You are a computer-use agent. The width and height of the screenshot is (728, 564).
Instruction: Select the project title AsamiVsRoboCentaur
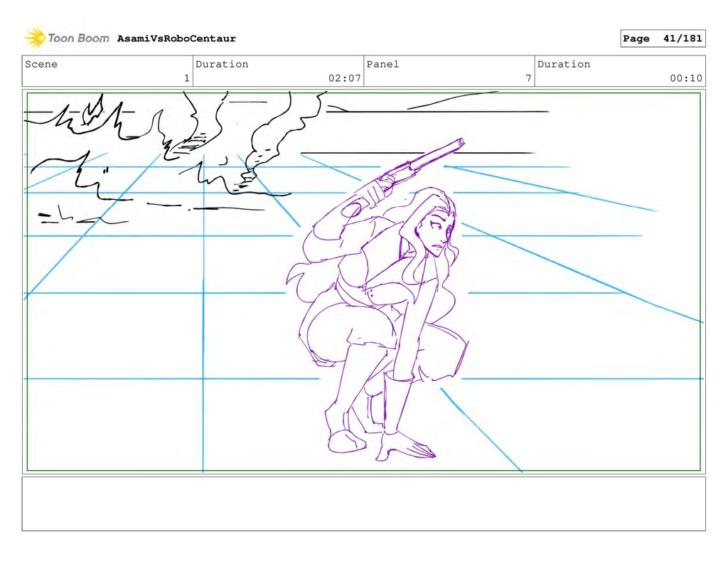click(x=176, y=38)
